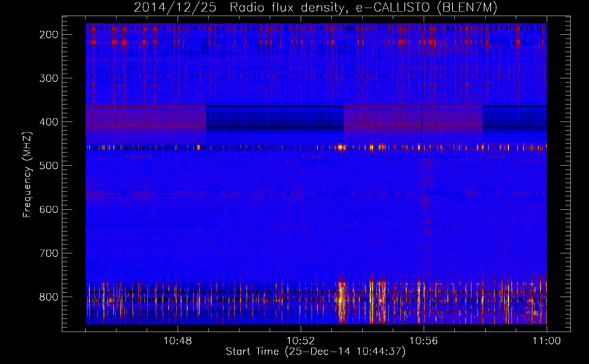Click the 11:00 time tick label

click(x=547, y=341)
